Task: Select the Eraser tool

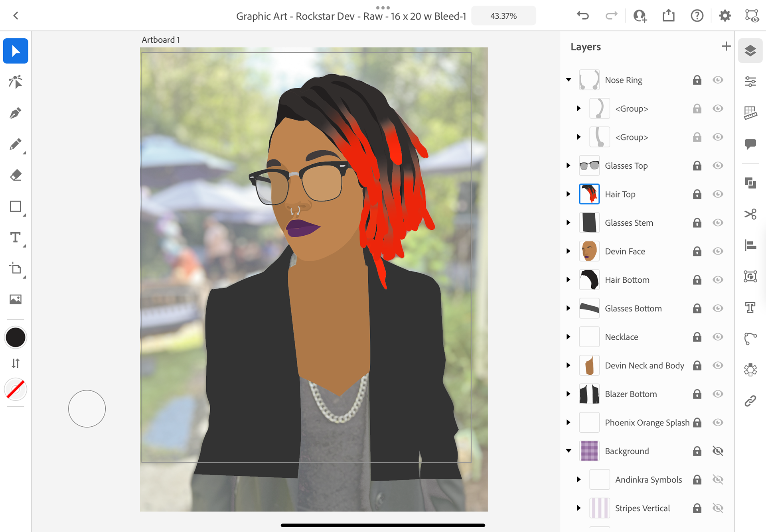Action: point(15,175)
